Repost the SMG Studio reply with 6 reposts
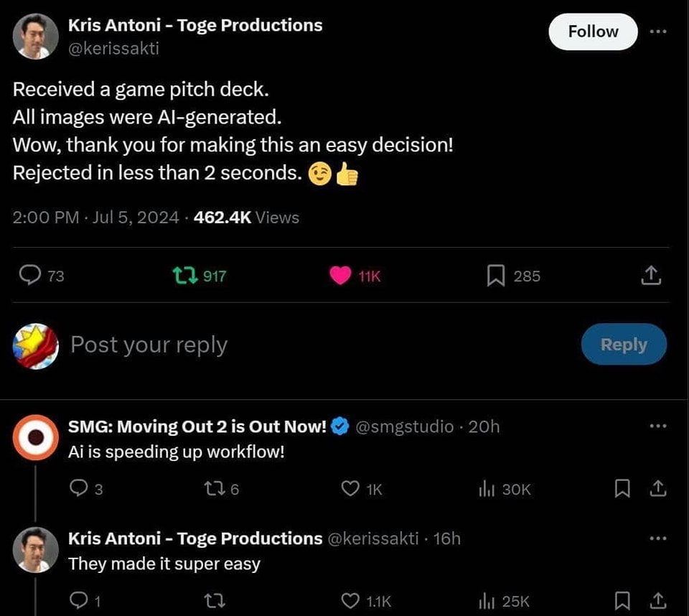The width and height of the screenshot is (689, 616). click(x=222, y=489)
